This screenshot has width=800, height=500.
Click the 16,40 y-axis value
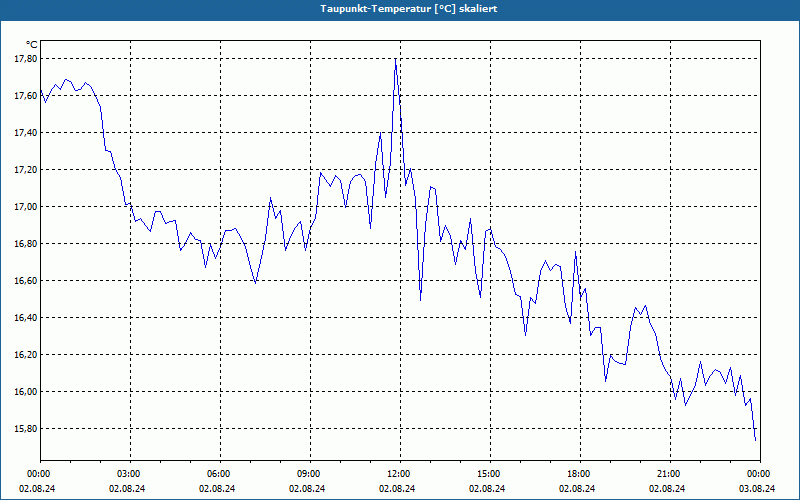coord(27,318)
